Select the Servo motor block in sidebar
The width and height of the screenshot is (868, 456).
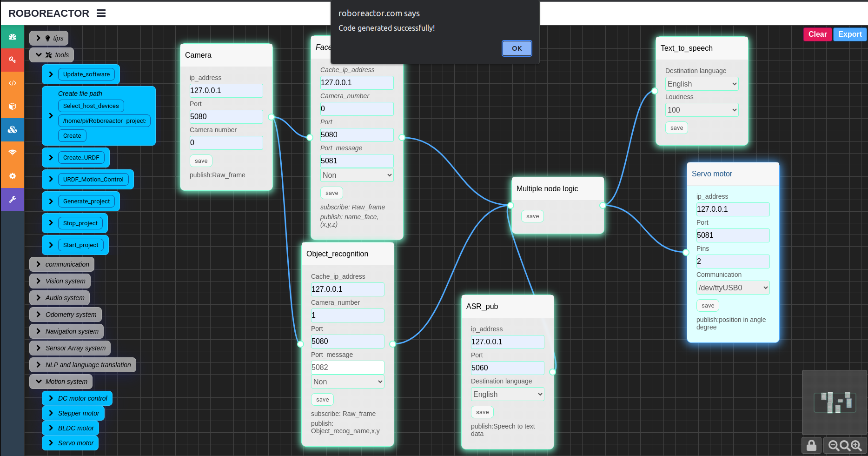[x=71, y=443]
